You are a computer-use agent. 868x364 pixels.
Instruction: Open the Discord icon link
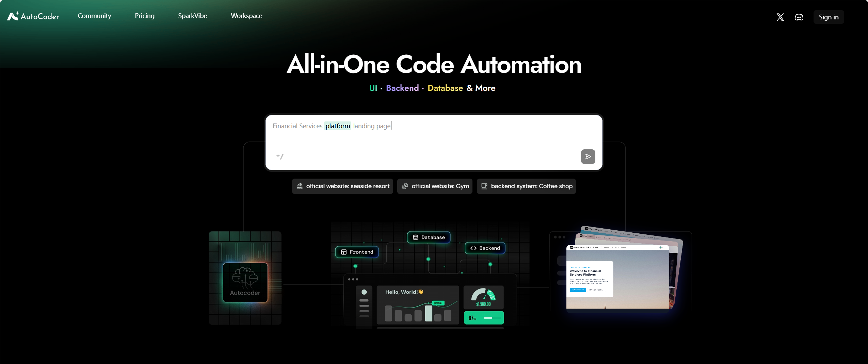click(x=799, y=17)
